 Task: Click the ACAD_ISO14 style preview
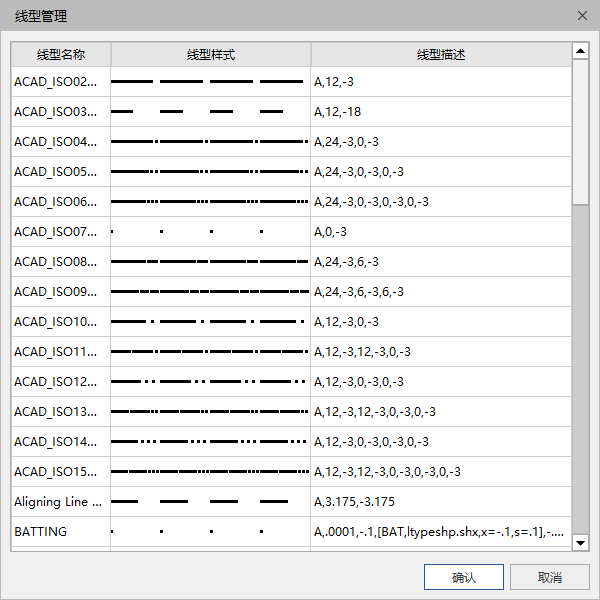coord(210,442)
